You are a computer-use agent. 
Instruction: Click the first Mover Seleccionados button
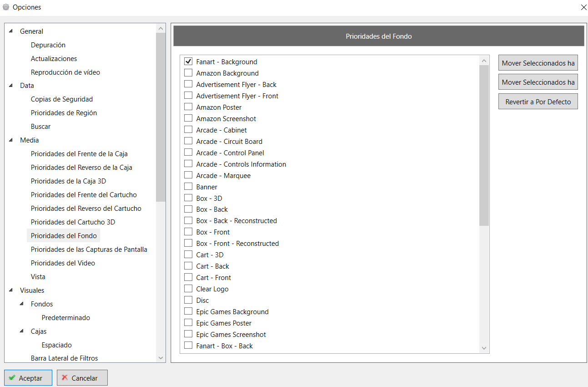pyautogui.click(x=538, y=63)
